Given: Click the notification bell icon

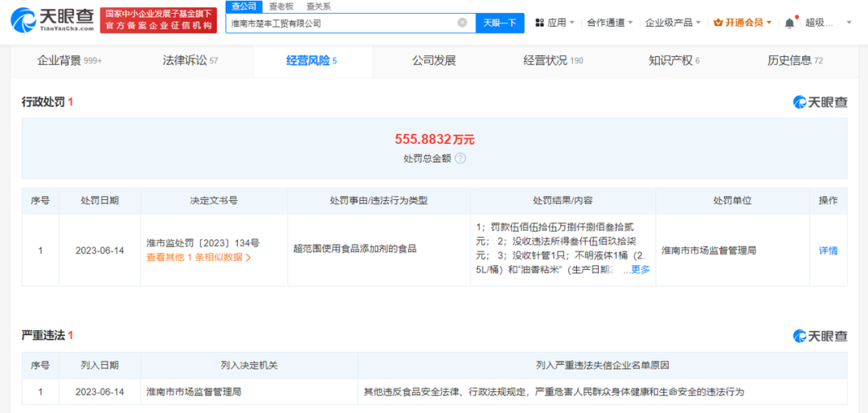Looking at the screenshot, I should click(x=789, y=22).
